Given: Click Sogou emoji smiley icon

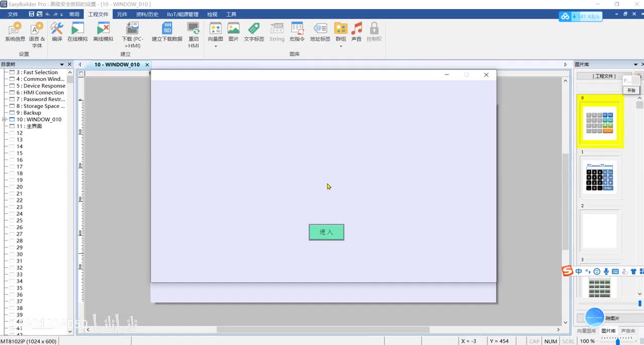Looking at the screenshot, I should click(597, 272).
